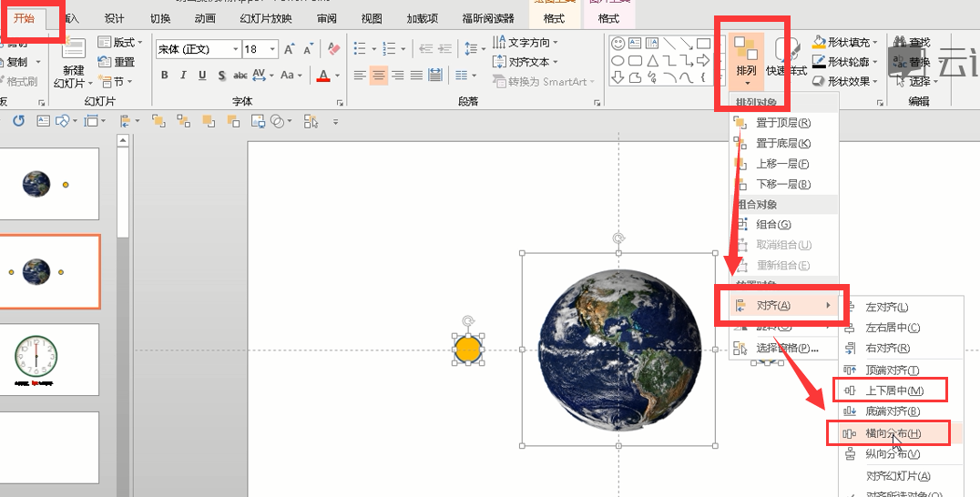Increase list indent level
This screenshot has height=497, width=980.
(x=445, y=49)
